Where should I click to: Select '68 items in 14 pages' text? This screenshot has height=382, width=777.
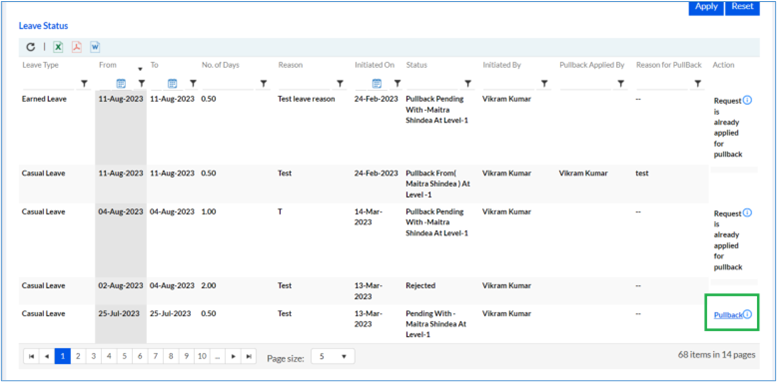[717, 355]
